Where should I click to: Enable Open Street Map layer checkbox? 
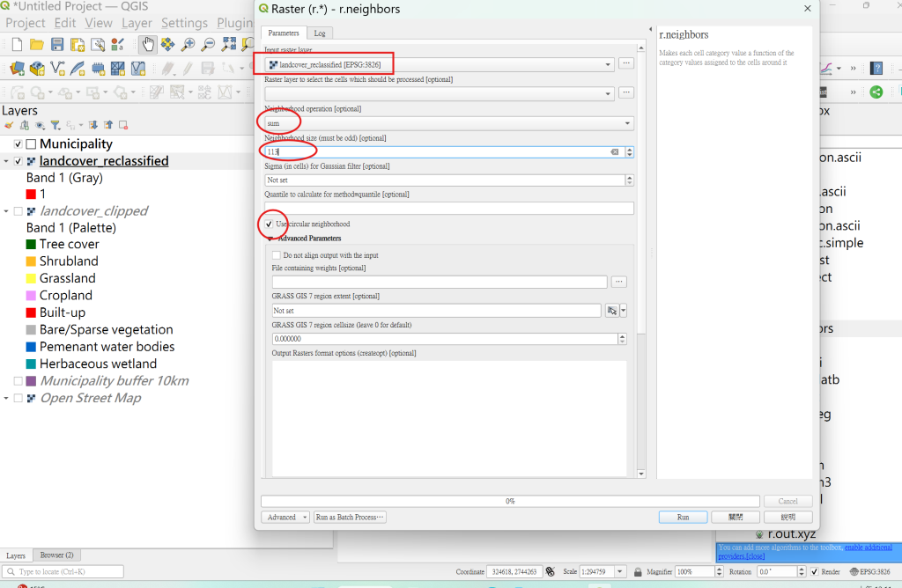(18, 398)
